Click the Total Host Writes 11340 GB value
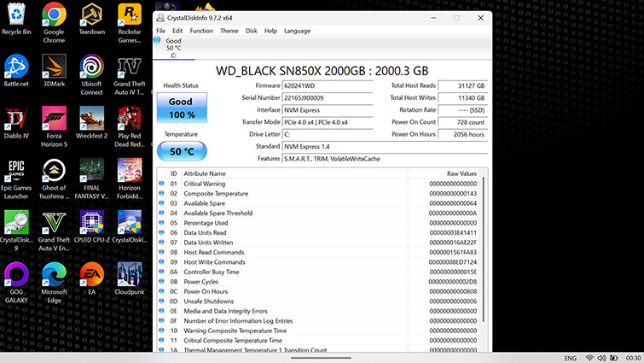The image size is (644, 363). (x=463, y=98)
